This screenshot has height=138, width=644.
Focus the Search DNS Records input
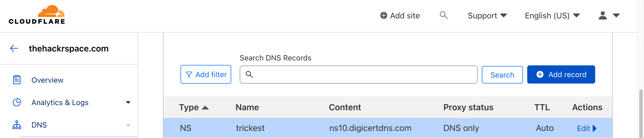(358, 74)
